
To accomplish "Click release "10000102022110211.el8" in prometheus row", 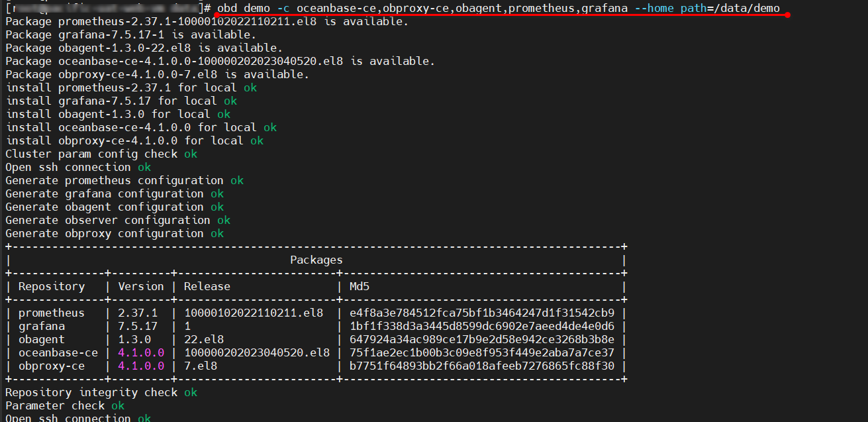I will [x=254, y=313].
